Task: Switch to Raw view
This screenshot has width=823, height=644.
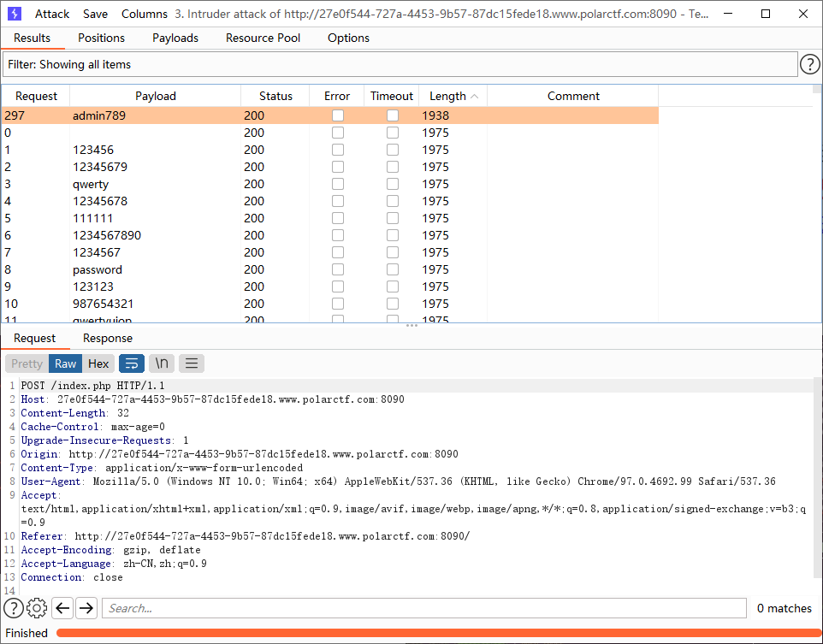Action: click(x=66, y=363)
